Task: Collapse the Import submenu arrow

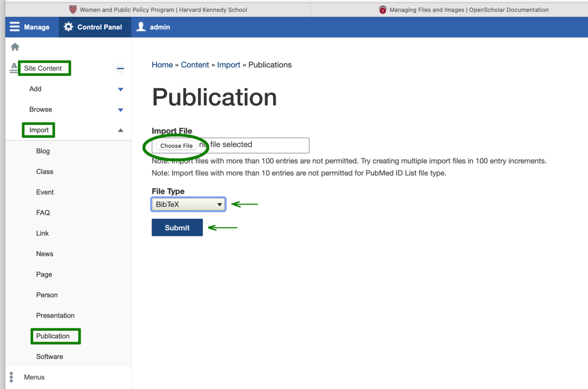Action: [120, 131]
